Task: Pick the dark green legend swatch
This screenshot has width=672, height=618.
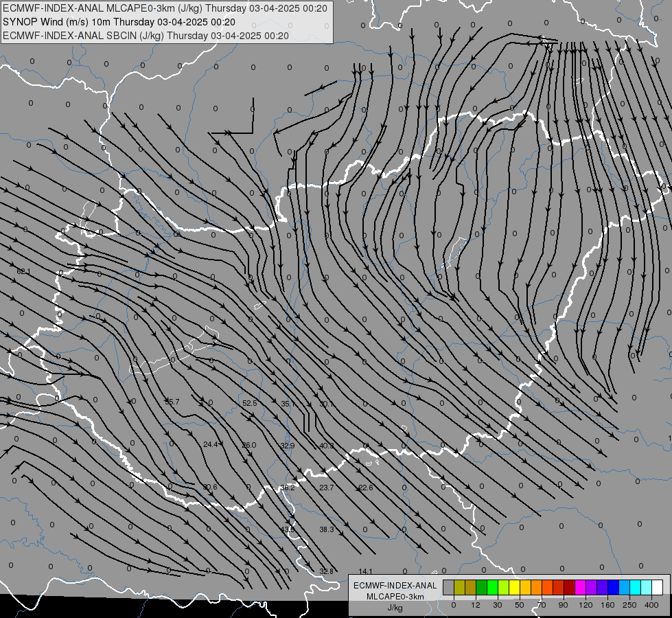Action: (x=482, y=587)
